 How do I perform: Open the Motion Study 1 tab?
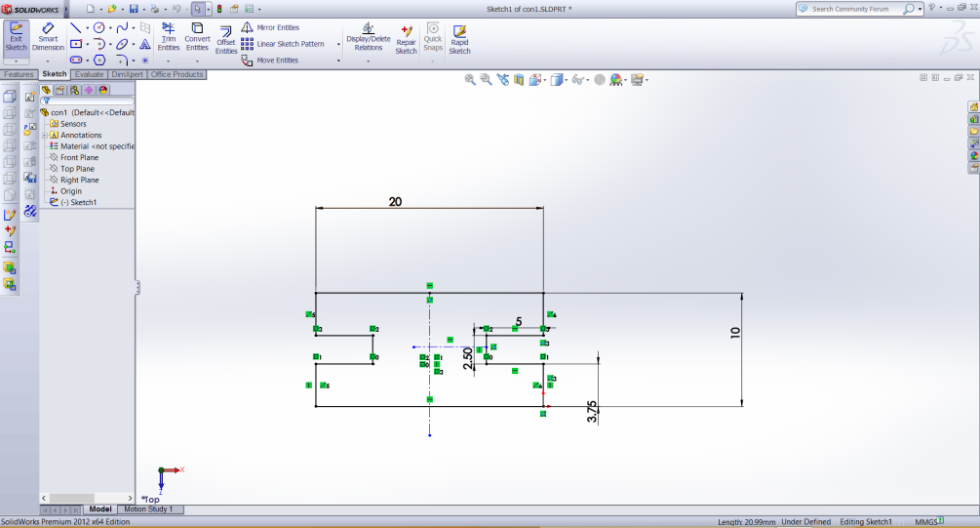(148, 509)
